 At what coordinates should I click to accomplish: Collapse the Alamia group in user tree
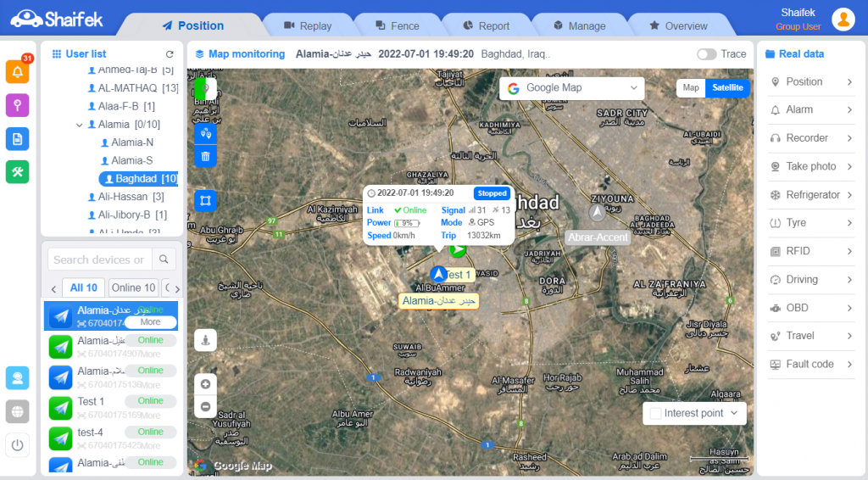pyautogui.click(x=80, y=125)
